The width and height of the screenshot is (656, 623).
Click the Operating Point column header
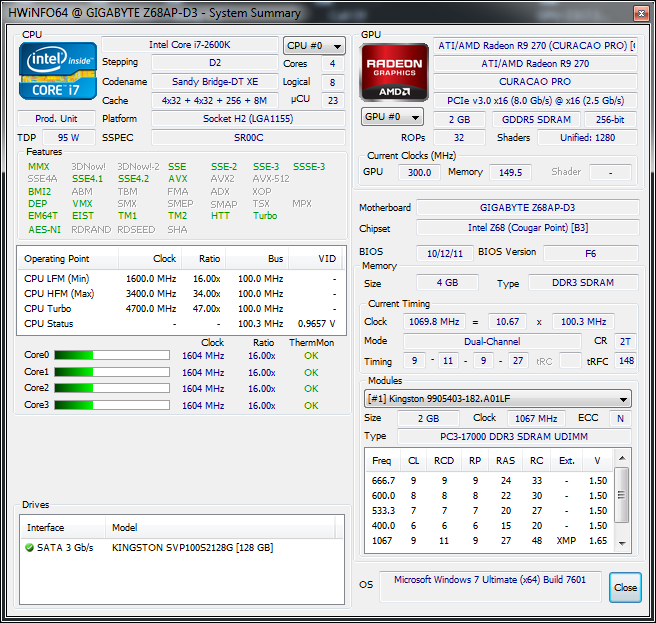69,259
